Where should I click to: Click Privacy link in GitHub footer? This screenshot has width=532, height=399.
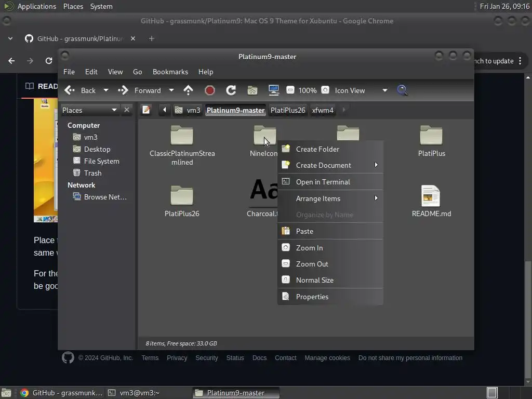coord(177,357)
